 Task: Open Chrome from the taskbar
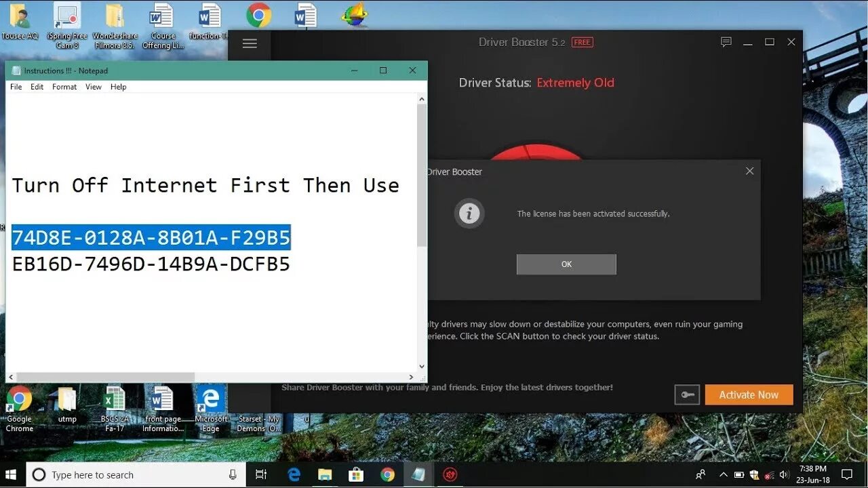click(387, 474)
